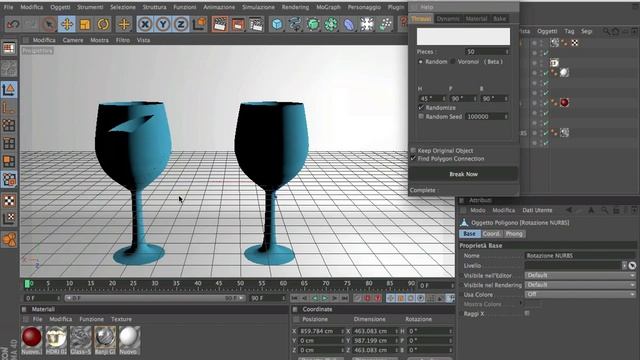
Task: Add a cube primitive object
Action: click(277, 24)
